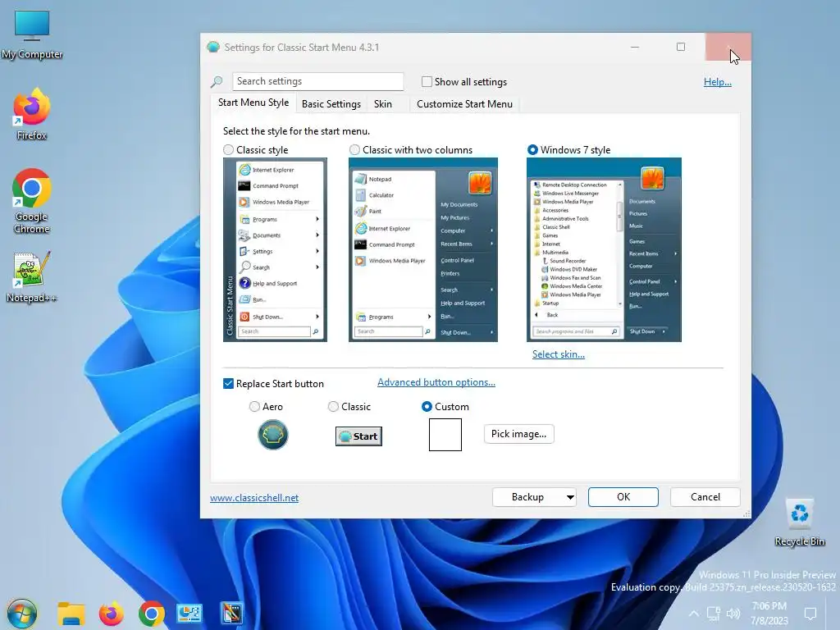Click the Classic style menu preview image
The image size is (840, 630).
275,249
